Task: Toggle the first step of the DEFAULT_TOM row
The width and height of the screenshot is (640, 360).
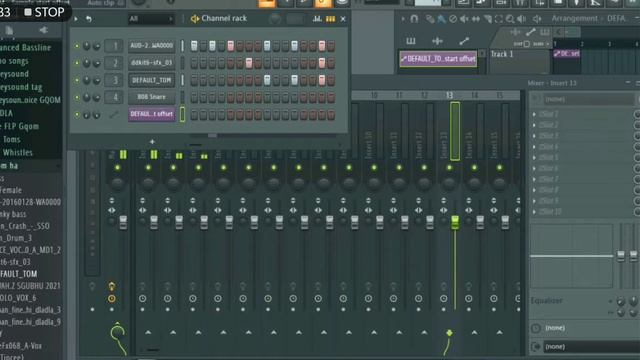Action: coord(194,80)
